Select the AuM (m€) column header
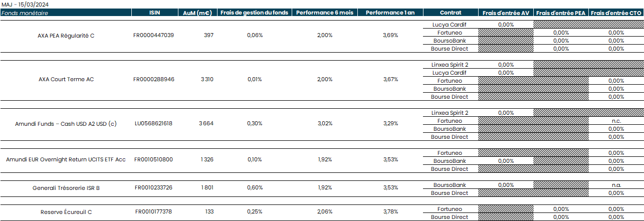This screenshot has height=221, width=644. [197, 13]
